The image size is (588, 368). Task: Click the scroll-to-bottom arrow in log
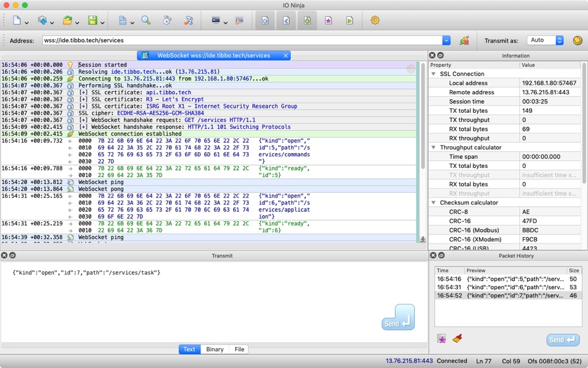point(423,239)
